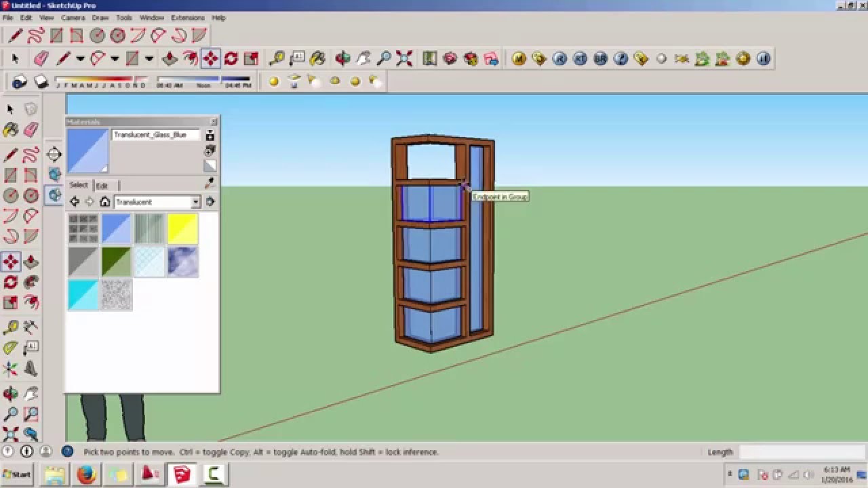Image resolution: width=868 pixels, height=488 pixels.
Task: Pick the blue glass material swatch in the grid
Action: point(116,229)
